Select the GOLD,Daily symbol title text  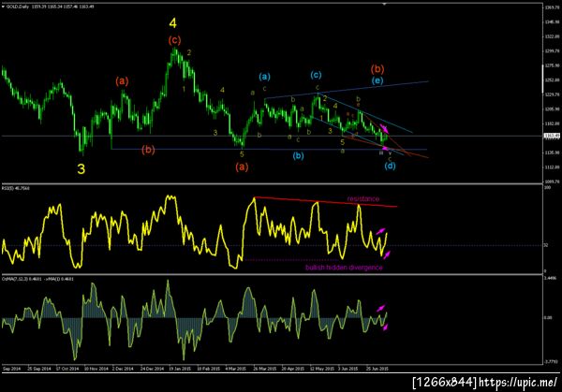[18, 7]
